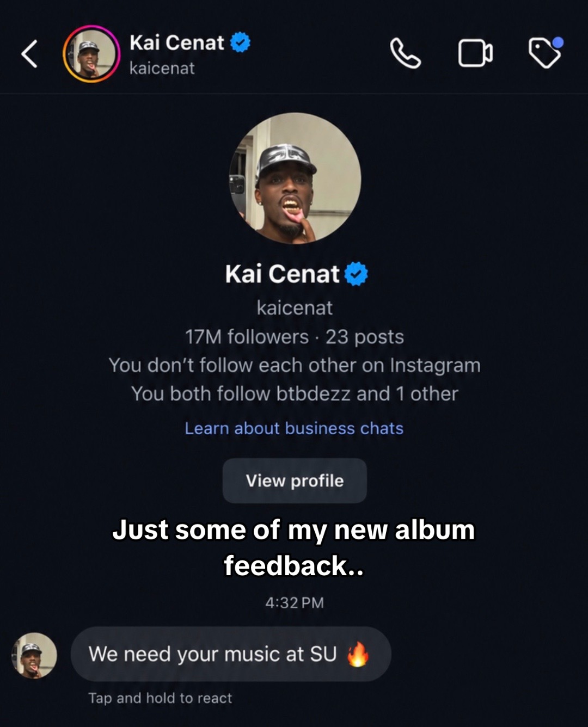Start a voice call with Kai Cenat
The height and width of the screenshot is (727, 588).
coord(406,53)
